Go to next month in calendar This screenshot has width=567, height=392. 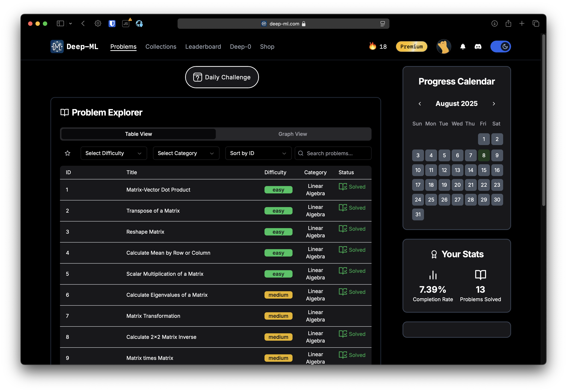pyautogui.click(x=494, y=104)
